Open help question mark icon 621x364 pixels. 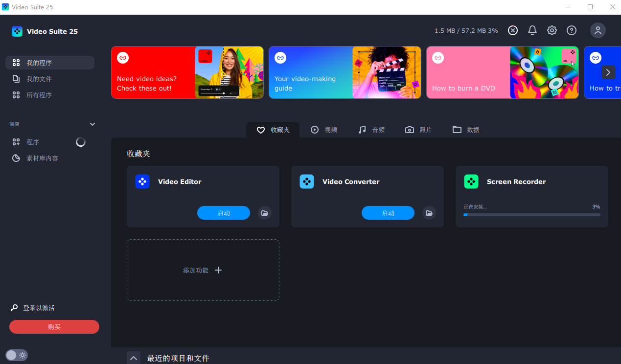[572, 30]
